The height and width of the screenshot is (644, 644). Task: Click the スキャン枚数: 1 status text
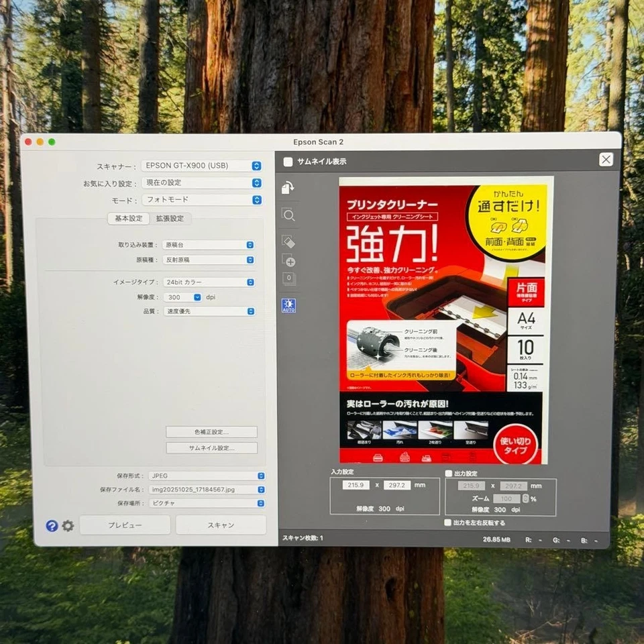(303, 538)
